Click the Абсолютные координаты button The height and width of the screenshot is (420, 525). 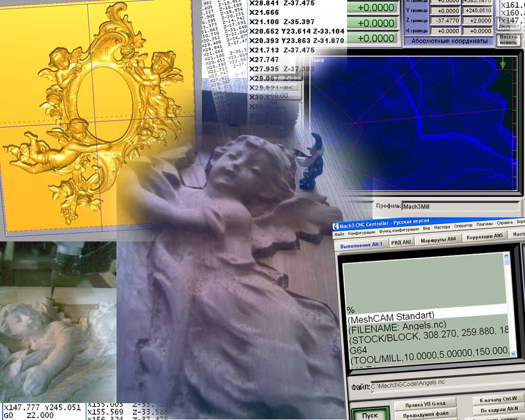click(449, 41)
